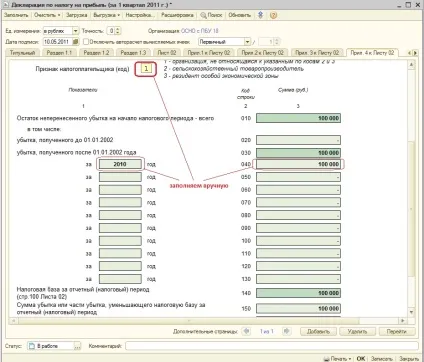Switch to the Раздел 1.3 tab

[133, 53]
